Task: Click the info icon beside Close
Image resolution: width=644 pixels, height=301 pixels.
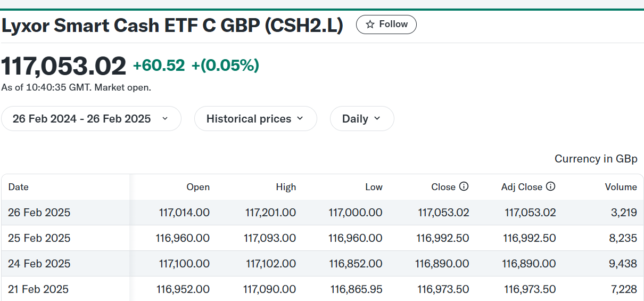Action: [x=464, y=186]
